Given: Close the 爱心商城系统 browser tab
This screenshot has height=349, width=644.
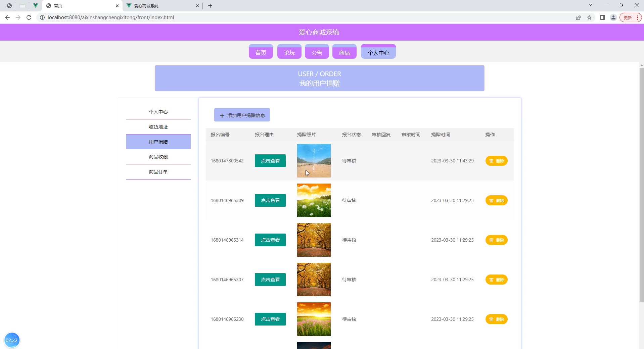Looking at the screenshot, I should 197,6.
